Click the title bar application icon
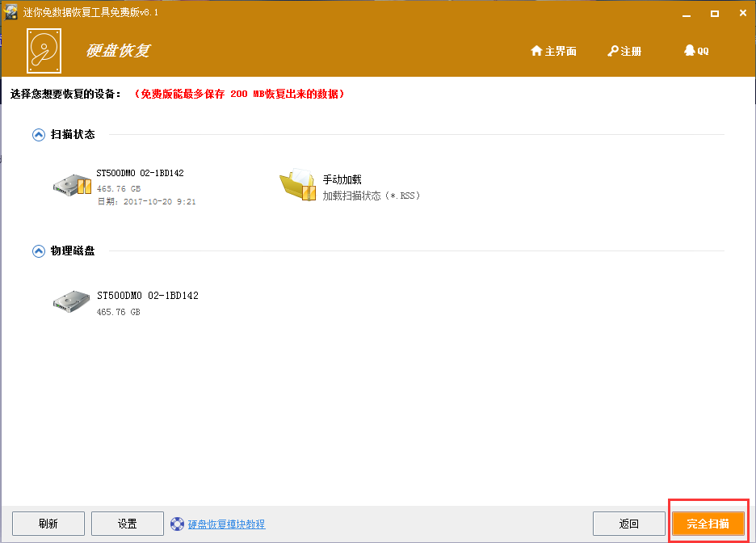The width and height of the screenshot is (756, 543). point(10,12)
